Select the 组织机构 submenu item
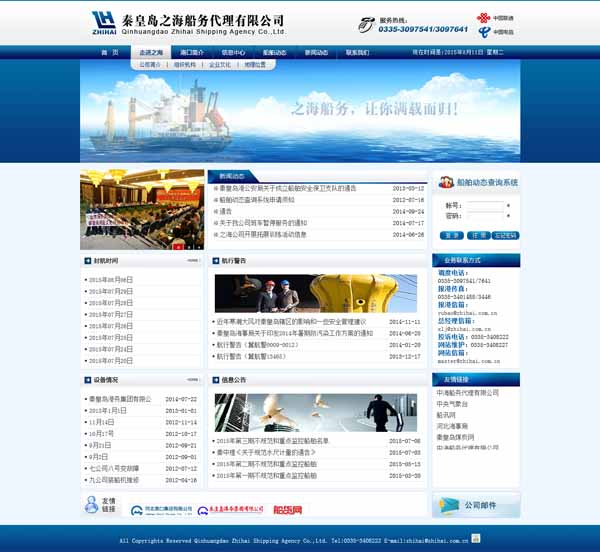 (x=185, y=64)
